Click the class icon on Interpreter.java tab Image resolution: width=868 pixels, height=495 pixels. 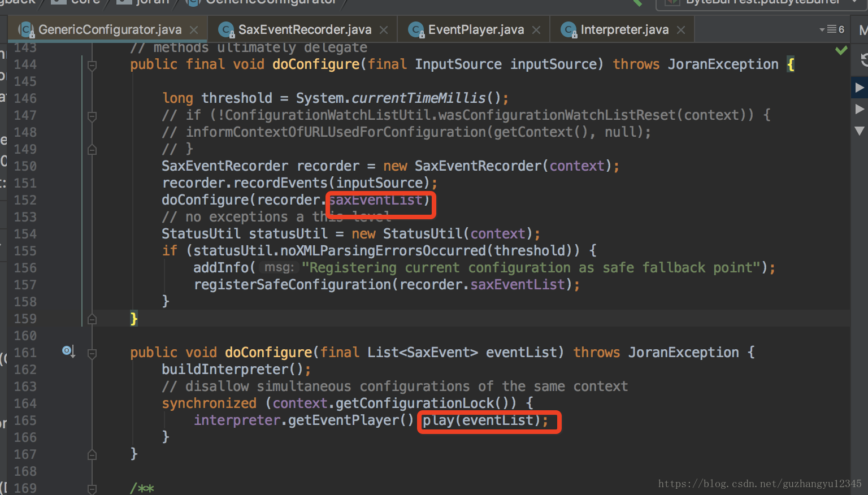(569, 29)
